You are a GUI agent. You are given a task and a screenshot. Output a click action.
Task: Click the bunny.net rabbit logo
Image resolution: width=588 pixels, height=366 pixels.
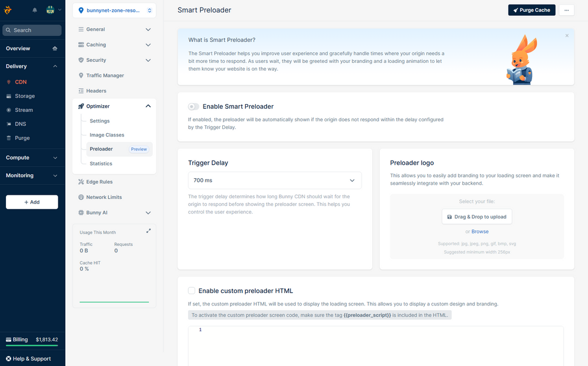6,9
